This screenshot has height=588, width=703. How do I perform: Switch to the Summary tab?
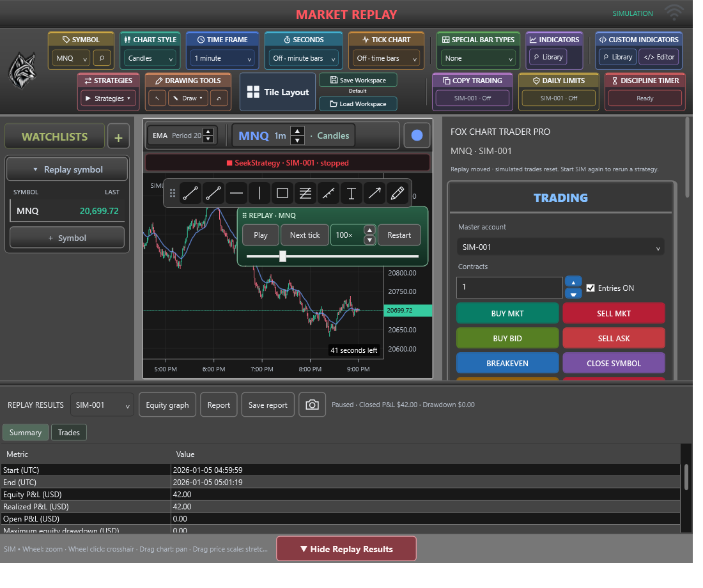(x=26, y=432)
